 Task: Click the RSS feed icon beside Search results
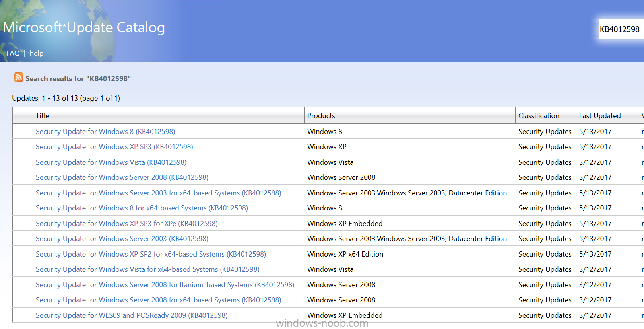[x=19, y=77]
